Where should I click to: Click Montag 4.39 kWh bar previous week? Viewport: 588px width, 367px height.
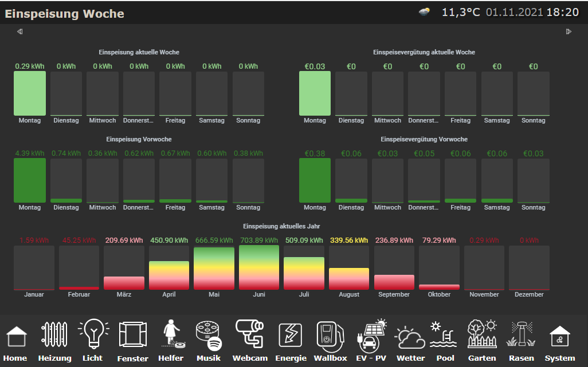pyautogui.click(x=30, y=180)
